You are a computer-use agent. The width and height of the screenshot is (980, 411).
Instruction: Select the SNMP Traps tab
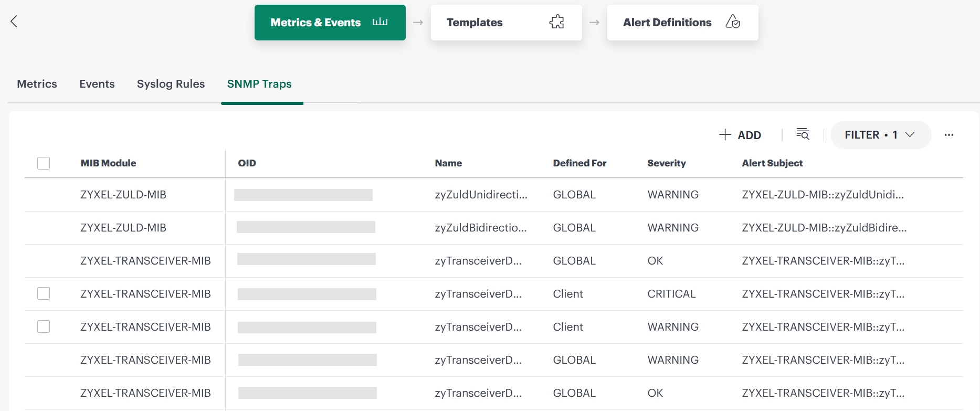point(259,84)
